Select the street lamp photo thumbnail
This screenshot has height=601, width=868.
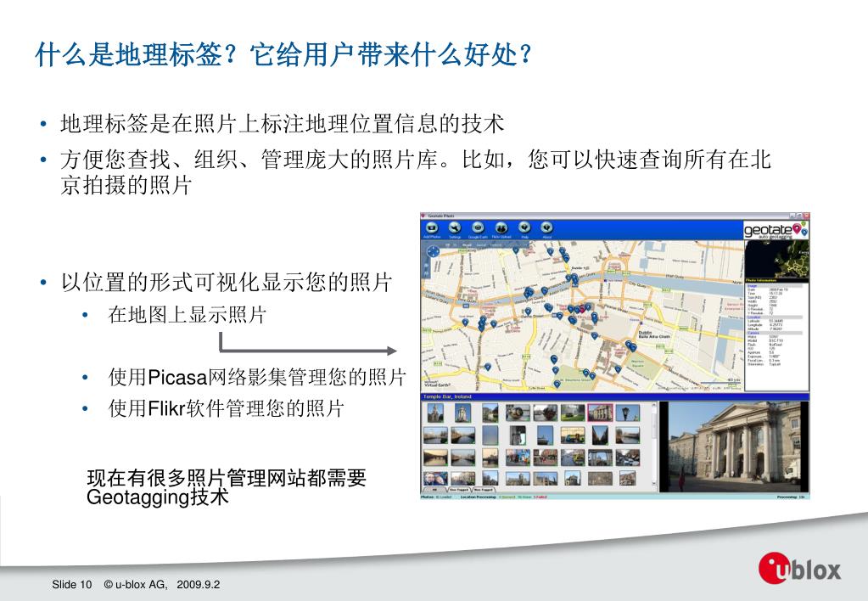pyautogui.click(x=627, y=413)
